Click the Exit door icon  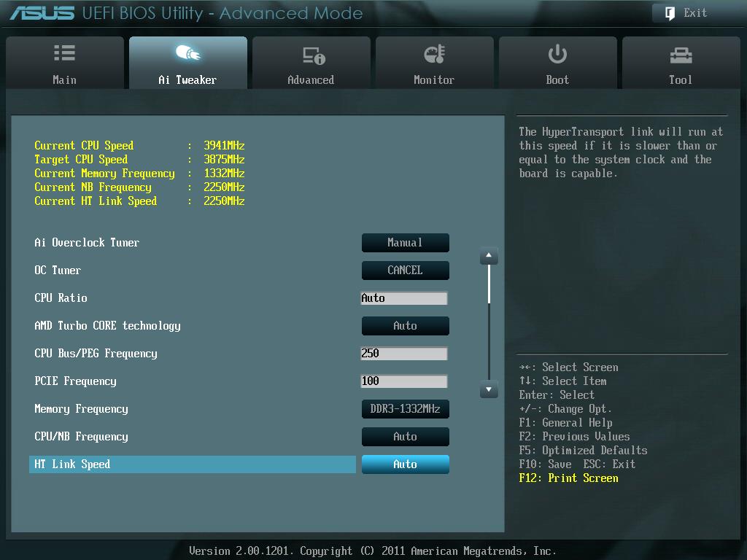pos(670,13)
